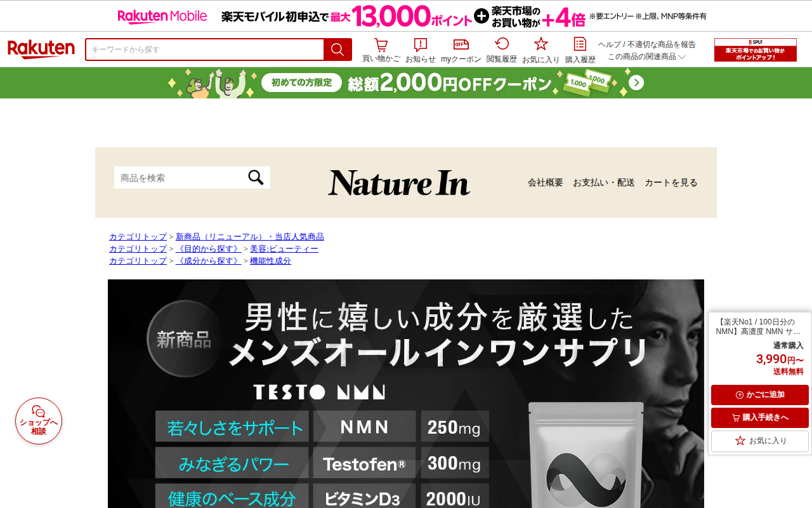Open 《成分から探す》 breadcrumb link
This screenshot has width=812, height=508.
coord(208,261)
